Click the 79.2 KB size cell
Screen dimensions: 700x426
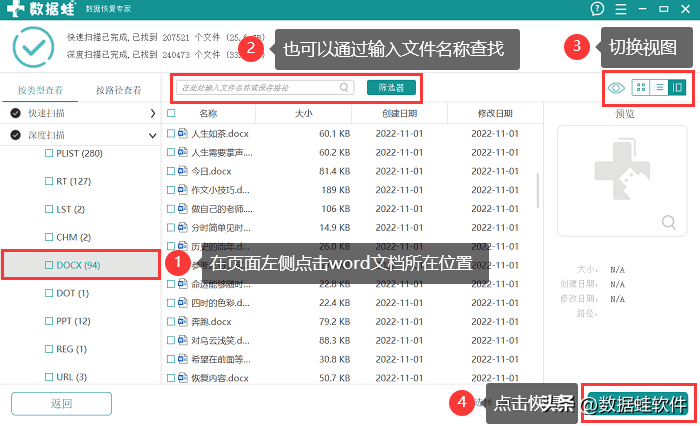coord(334,322)
